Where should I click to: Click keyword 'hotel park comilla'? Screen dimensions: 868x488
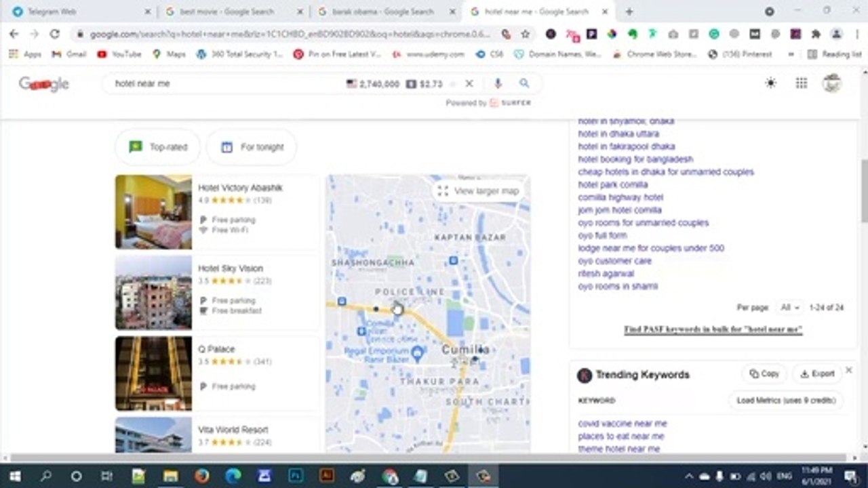[612, 184]
